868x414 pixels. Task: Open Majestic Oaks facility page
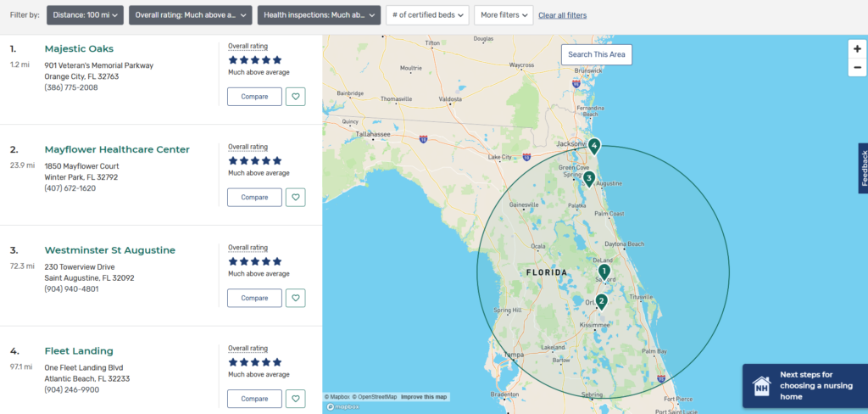tap(79, 48)
